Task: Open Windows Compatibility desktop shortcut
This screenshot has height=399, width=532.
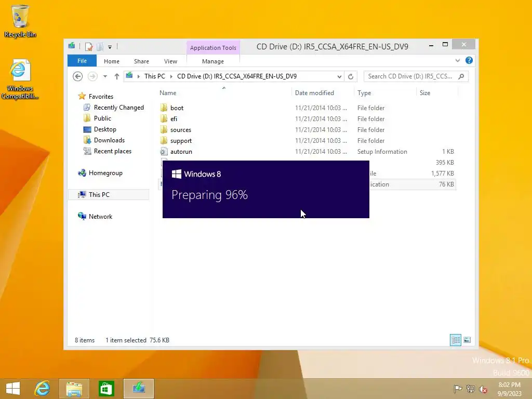Action: (x=20, y=79)
